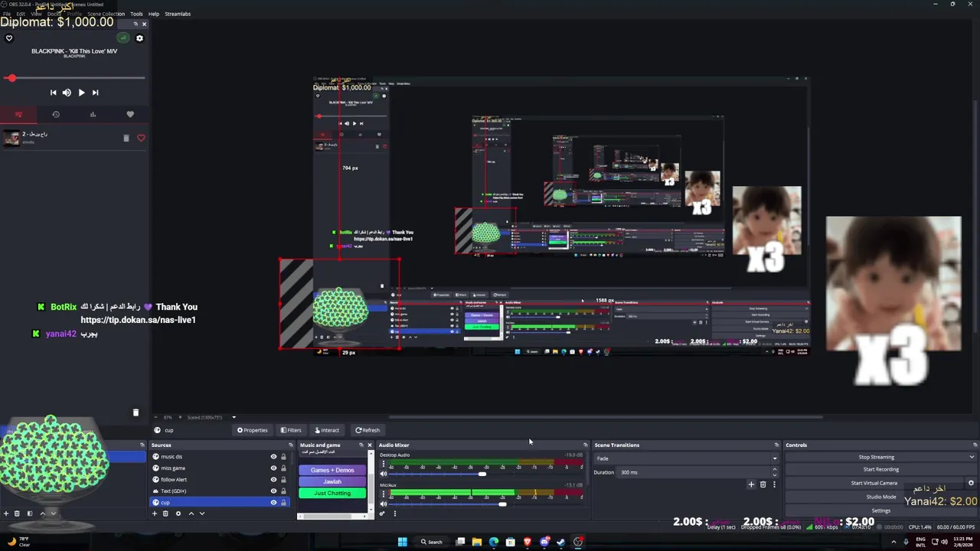Open selected source properties gear icon

click(x=178, y=514)
